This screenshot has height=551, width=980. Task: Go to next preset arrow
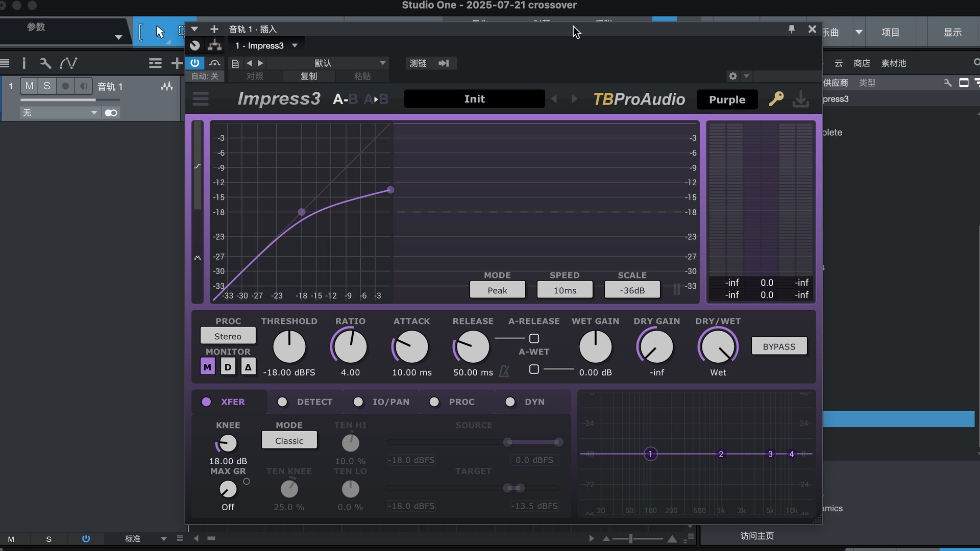point(574,99)
